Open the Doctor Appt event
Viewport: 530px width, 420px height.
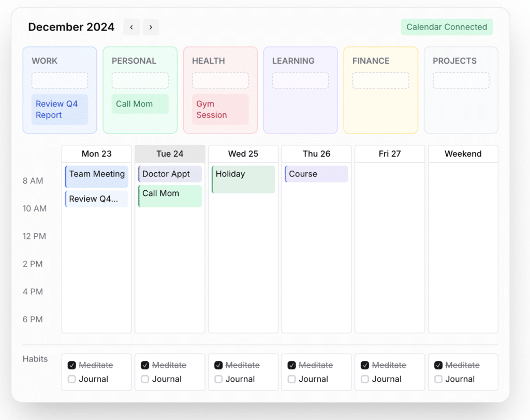170,174
